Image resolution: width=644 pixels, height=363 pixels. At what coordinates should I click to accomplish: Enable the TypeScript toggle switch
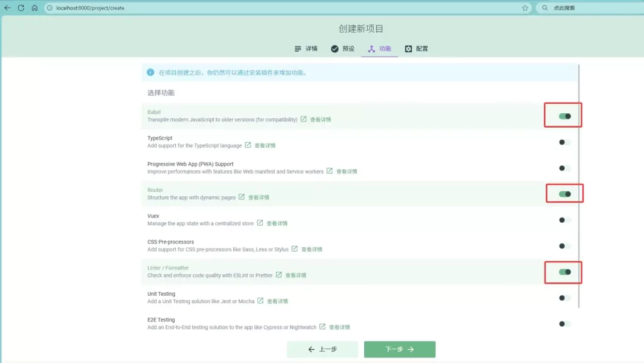pos(565,142)
